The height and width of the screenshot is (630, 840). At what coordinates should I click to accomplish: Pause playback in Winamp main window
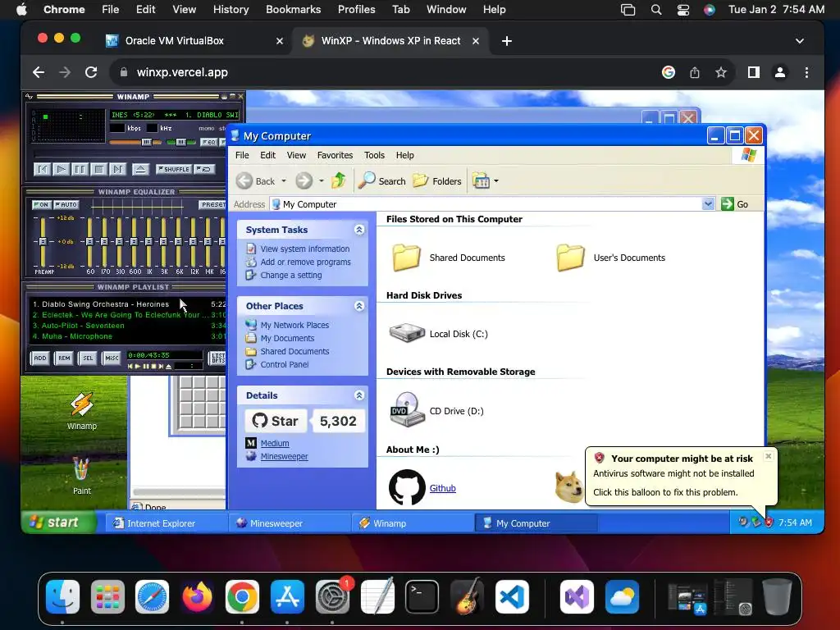(x=80, y=169)
